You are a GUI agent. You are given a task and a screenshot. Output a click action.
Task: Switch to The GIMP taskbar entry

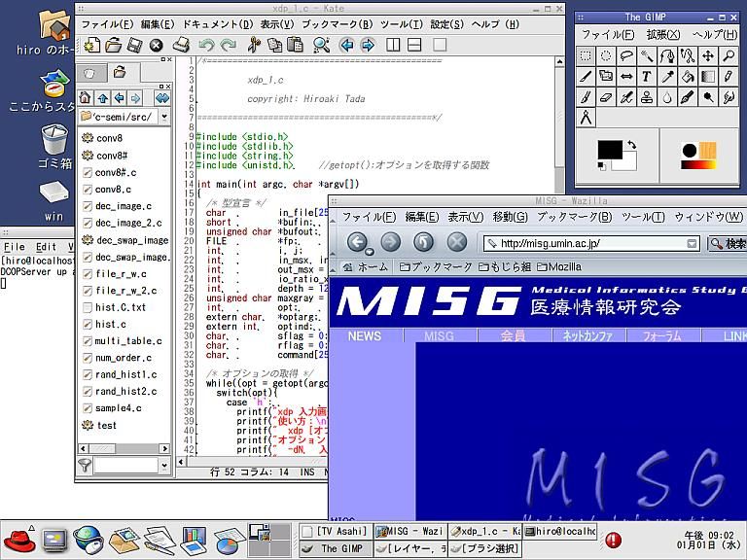pos(336,548)
